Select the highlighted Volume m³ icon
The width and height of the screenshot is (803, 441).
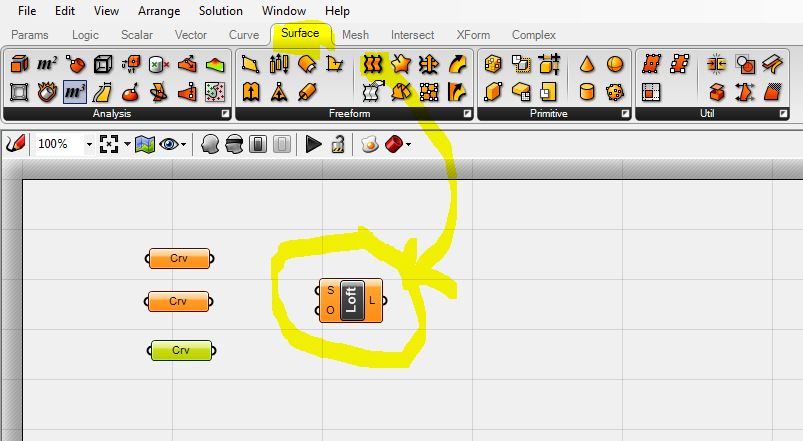(75, 92)
